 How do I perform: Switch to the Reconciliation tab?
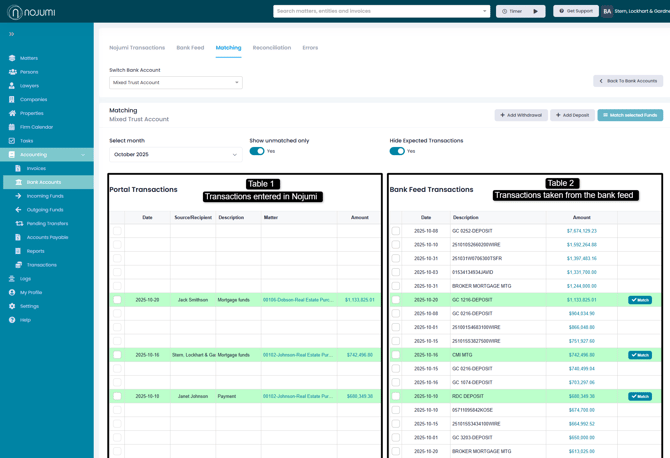(x=271, y=48)
